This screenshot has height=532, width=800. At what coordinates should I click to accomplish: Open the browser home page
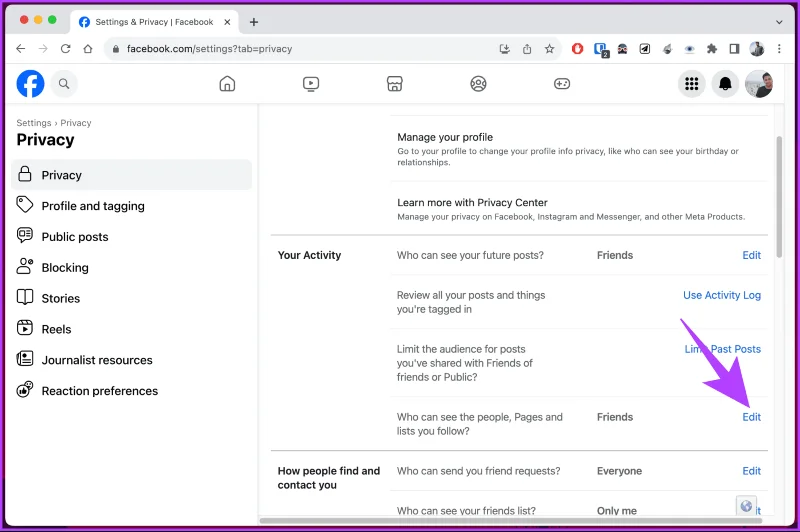(88, 49)
